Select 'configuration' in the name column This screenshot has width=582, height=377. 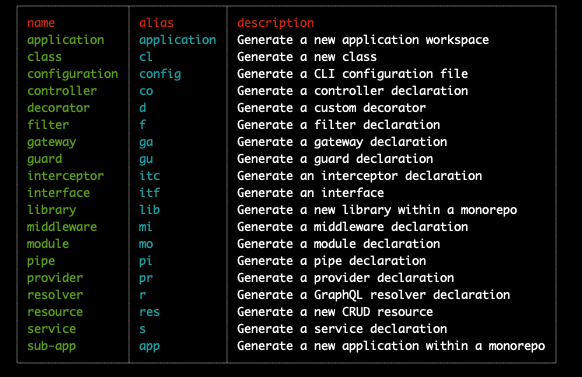(x=73, y=74)
